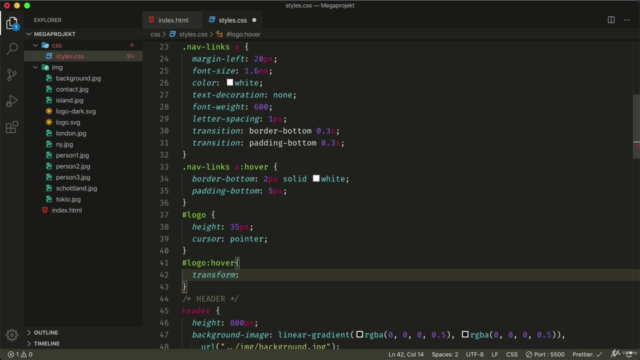Click the Prettier status bar item
The height and width of the screenshot is (360, 640).
(x=587, y=354)
